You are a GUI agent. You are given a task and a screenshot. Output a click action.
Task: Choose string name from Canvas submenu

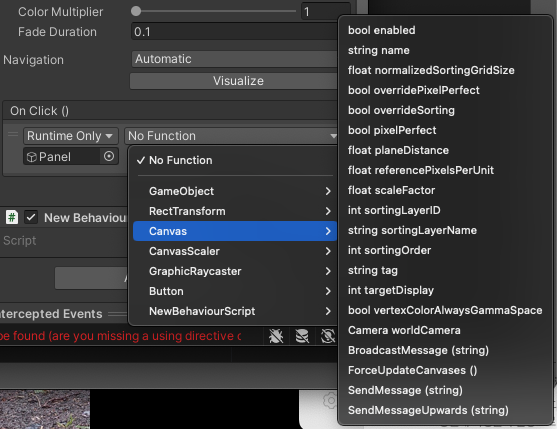pos(445,50)
